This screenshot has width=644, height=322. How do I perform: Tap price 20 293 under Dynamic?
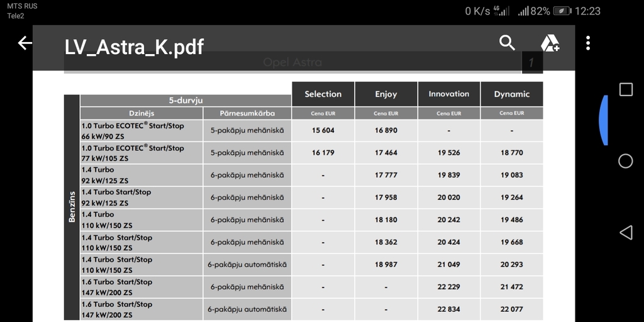[512, 265]
